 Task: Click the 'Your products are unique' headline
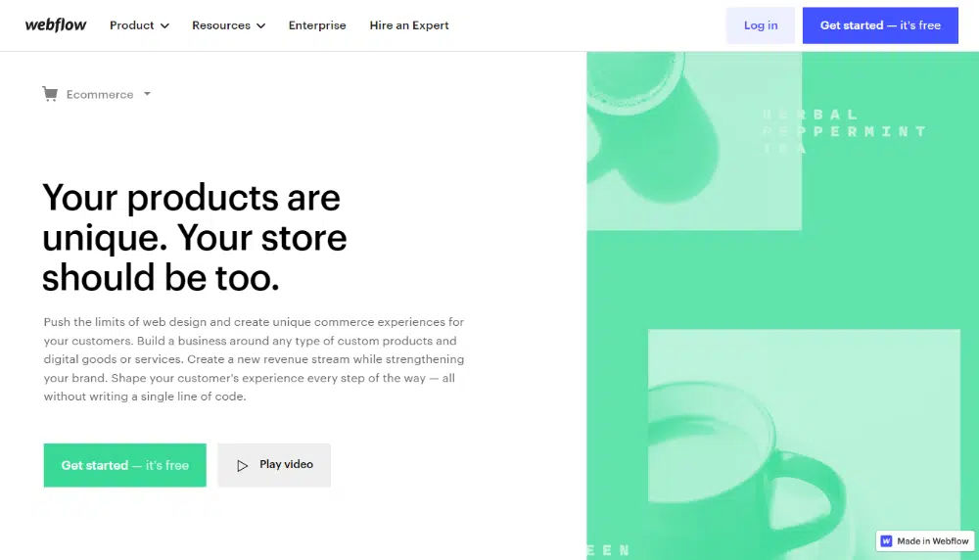pos(194,238)
